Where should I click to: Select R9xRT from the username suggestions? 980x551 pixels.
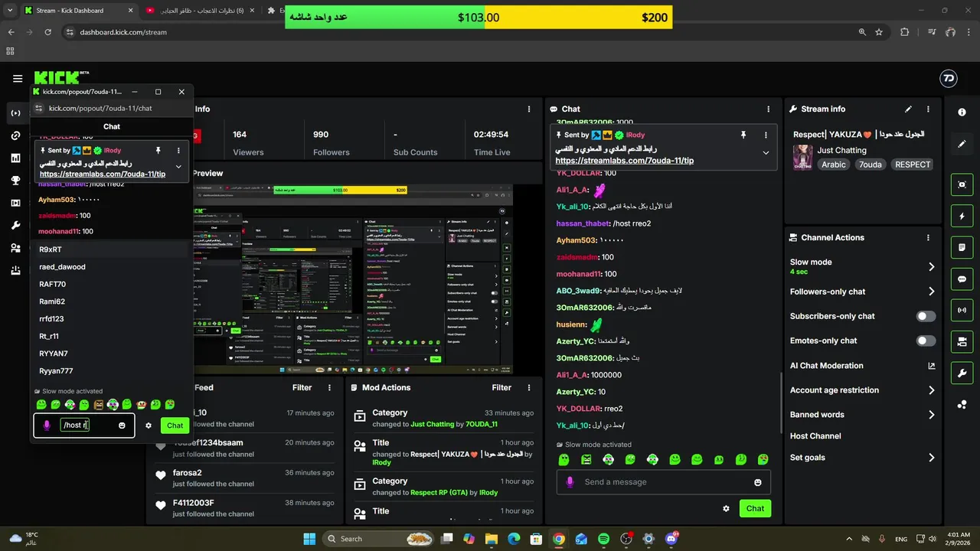click(x=51, y=249)
